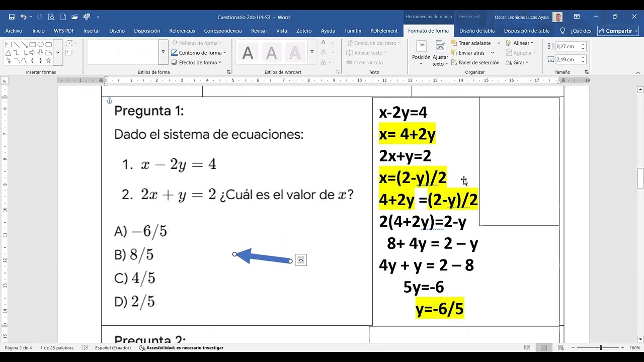Screen dimensions: 644x362
Task: Save the document with the floppy disk icon
Action: click(x=12, y=17)
